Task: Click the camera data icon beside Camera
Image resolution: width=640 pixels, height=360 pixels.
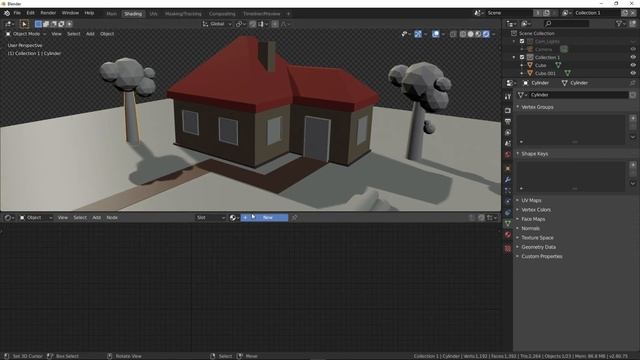Action: (564, 49)
